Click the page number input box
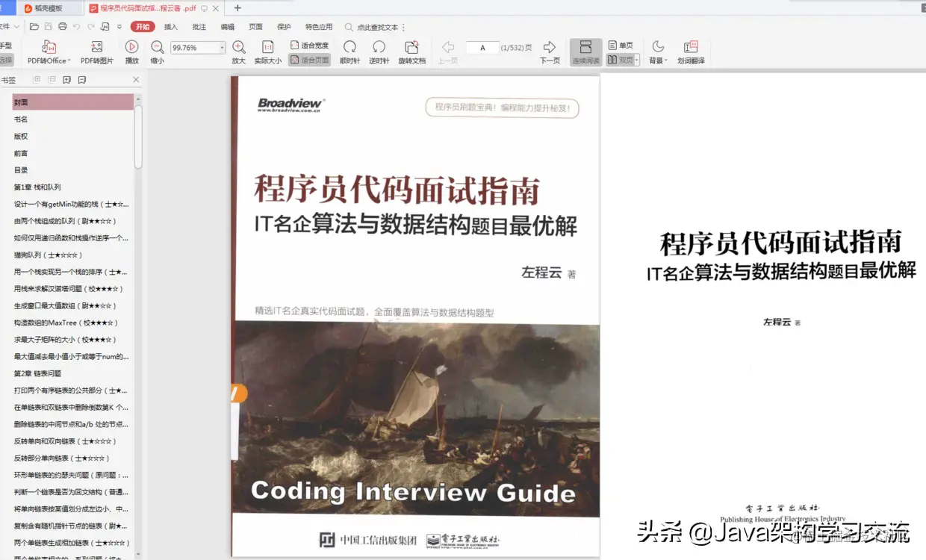The width and height of the screenshot is (926, 560). pos(482,47)
